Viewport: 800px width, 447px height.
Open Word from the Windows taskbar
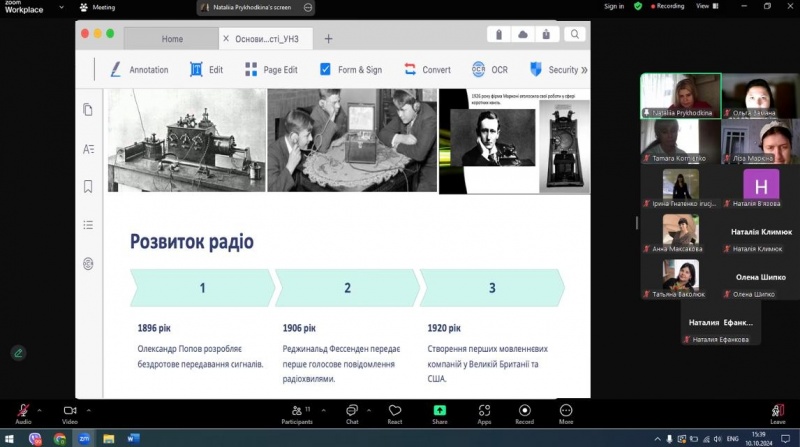click(134, 438)
